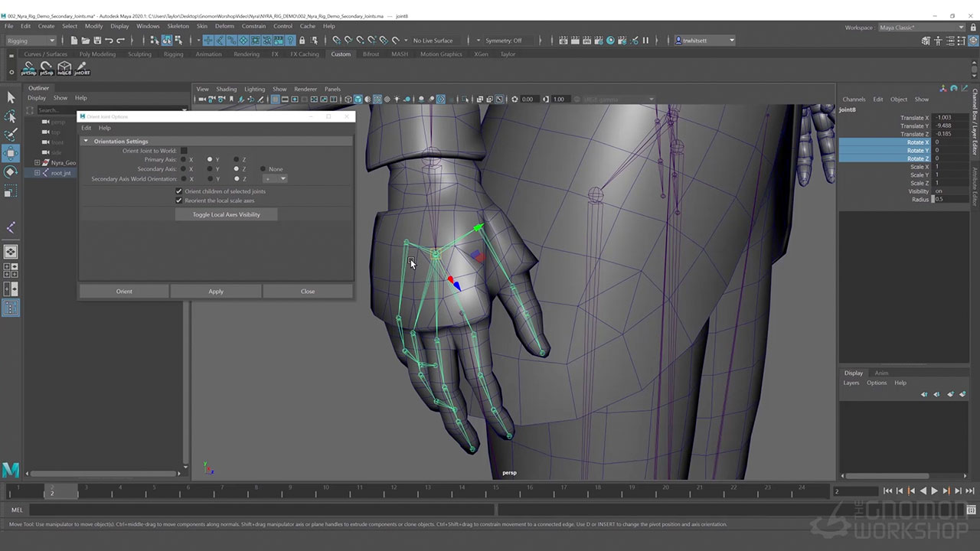This screenshot has width=980, height=551.
Task: Open the Skeleton menu
Action: click(178, 26)
